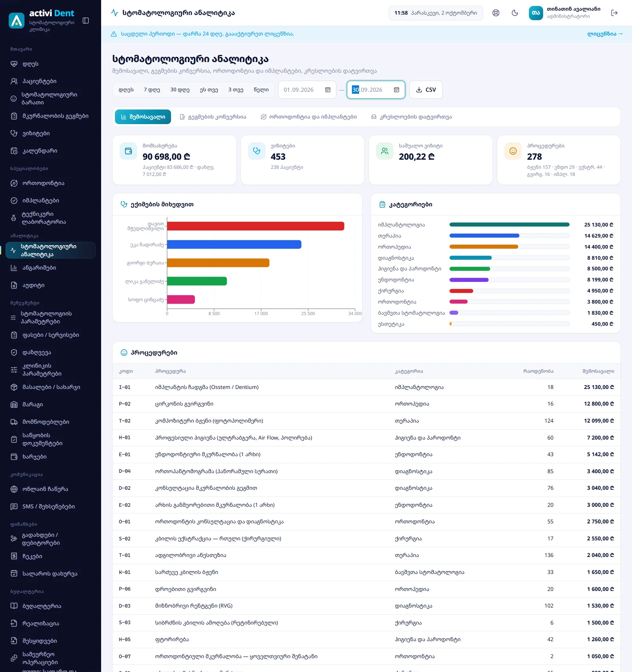Image resolution: width=632 pixels, height=672 pixels.
Task: Open the help lifebuoy icon
Action: (x=496, y=13)
